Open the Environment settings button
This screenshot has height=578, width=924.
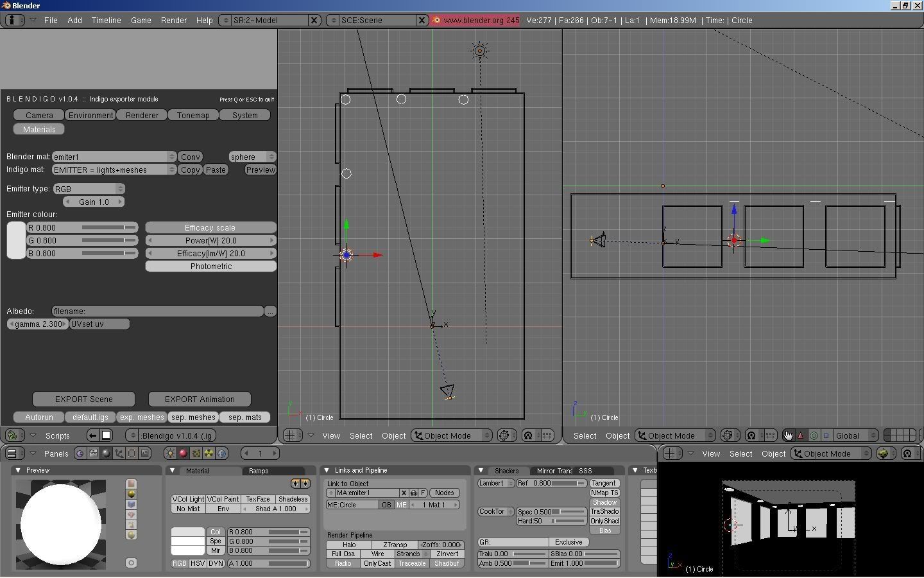pos(90,115)
